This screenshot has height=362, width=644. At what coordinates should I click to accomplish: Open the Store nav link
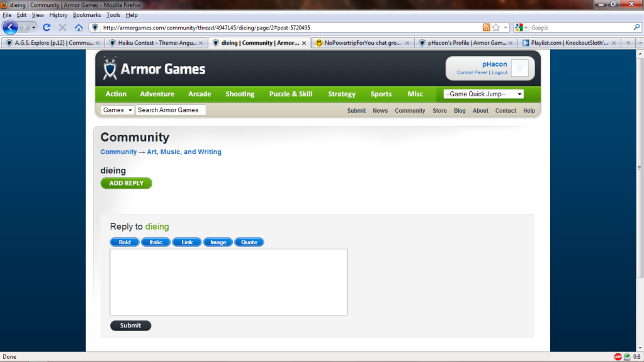[439, 111]
